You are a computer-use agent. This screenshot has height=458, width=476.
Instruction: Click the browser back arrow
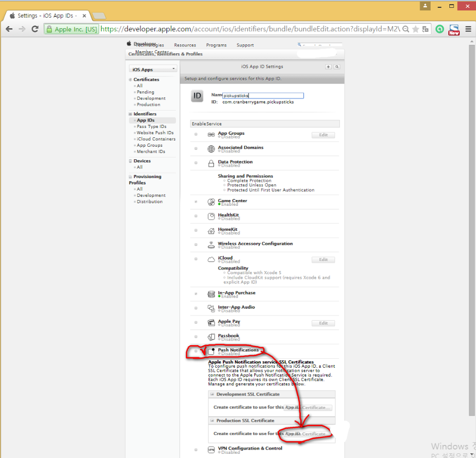click(x=9, y=29)
